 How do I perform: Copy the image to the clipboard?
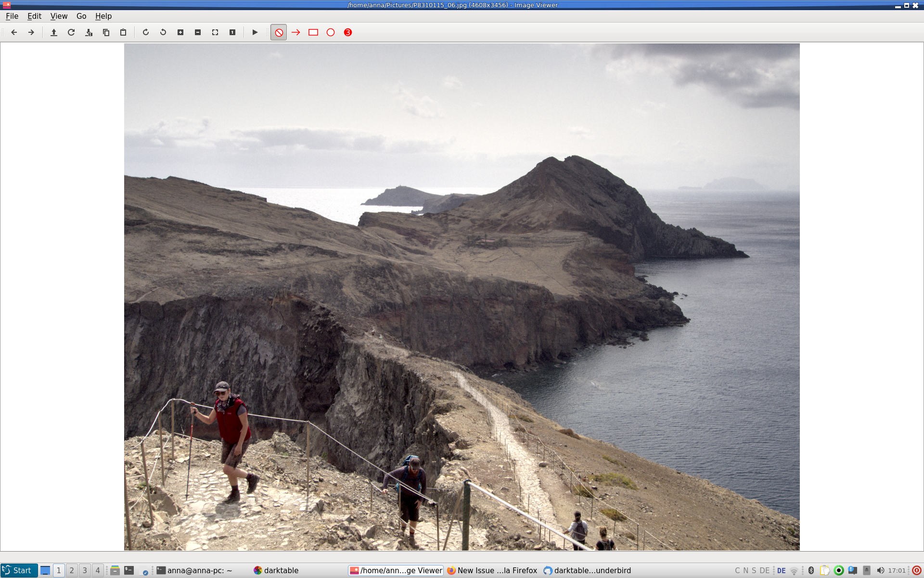click(x=106, y=32)
